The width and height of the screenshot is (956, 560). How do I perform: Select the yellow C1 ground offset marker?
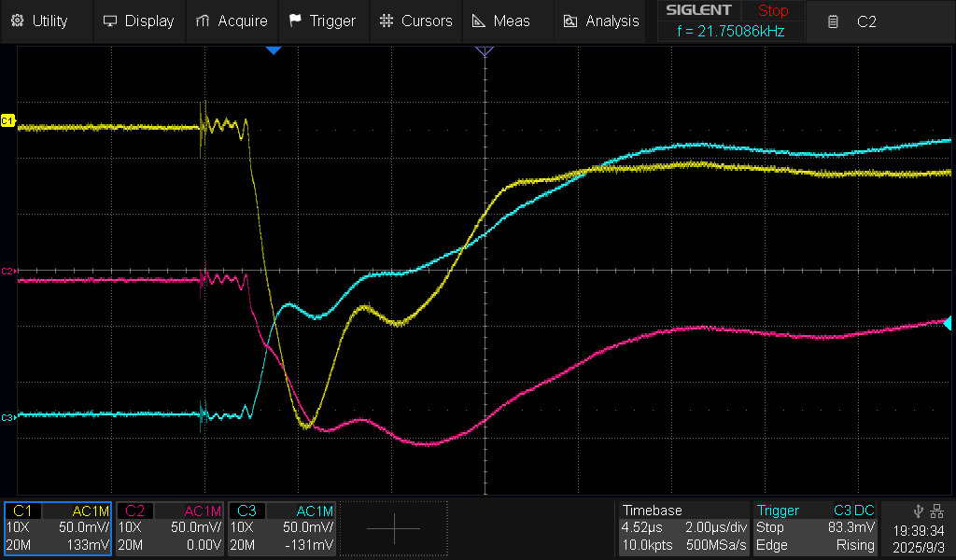click(8, 121)
